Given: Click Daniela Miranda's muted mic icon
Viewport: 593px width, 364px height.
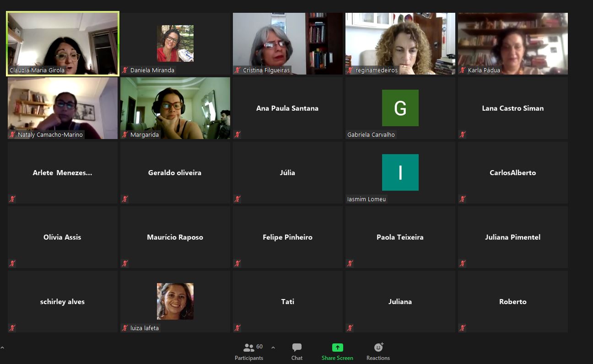Looking at the screenshot, I should 125,70.
